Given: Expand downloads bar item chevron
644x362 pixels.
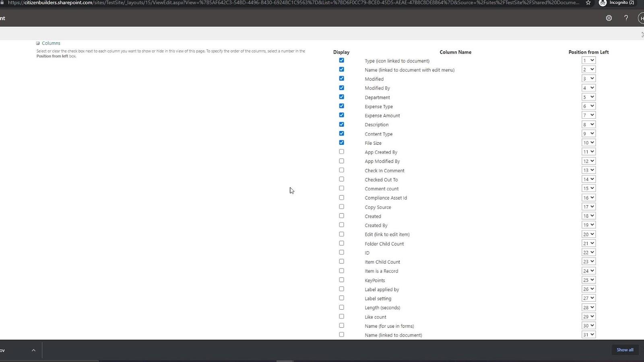Looking at the screenshot, I should click(33, 350).
